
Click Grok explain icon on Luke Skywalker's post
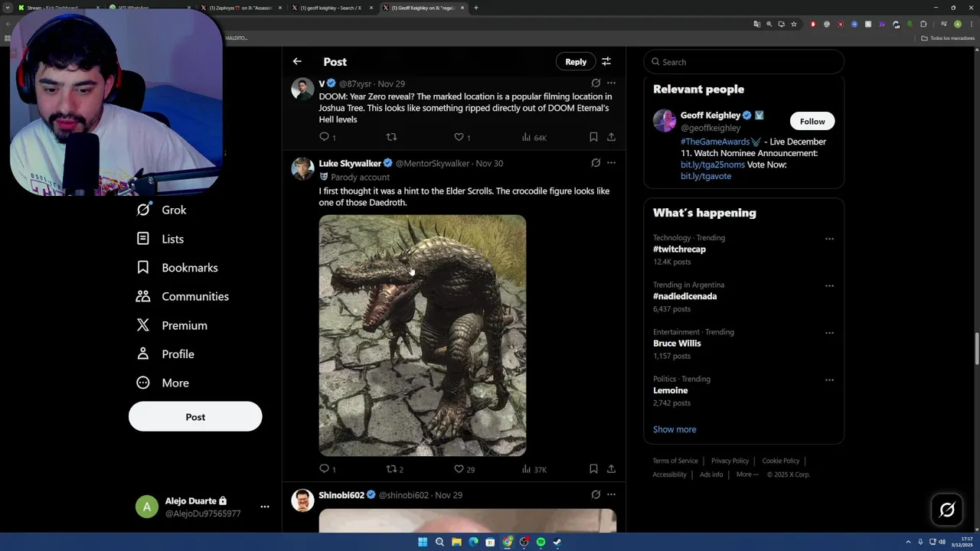coord(596,162)
